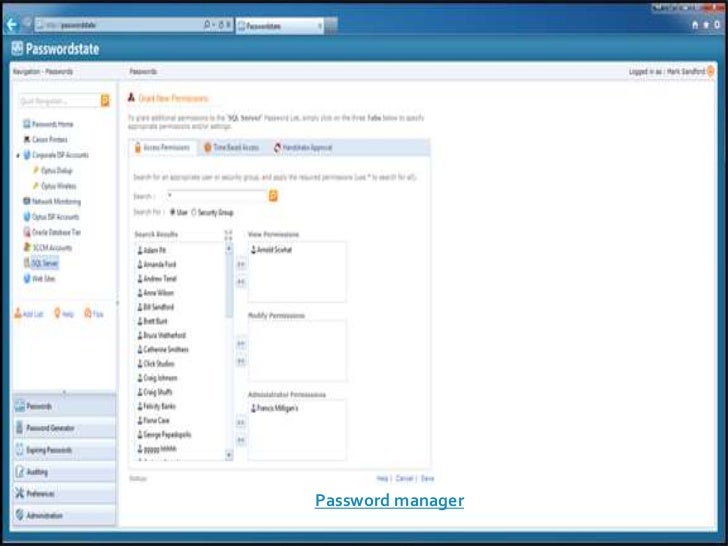The image size is (728, 546).
Task: Click the Password manager hyperlink caption
Action: (x=389, y=500)
